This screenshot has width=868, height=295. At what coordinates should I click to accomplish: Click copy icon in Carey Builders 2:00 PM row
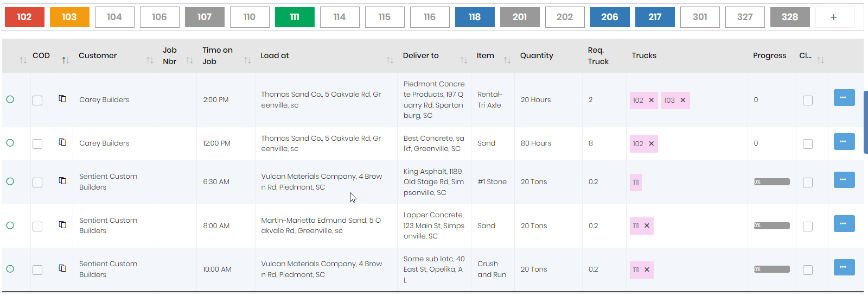[x=62, y=99]
